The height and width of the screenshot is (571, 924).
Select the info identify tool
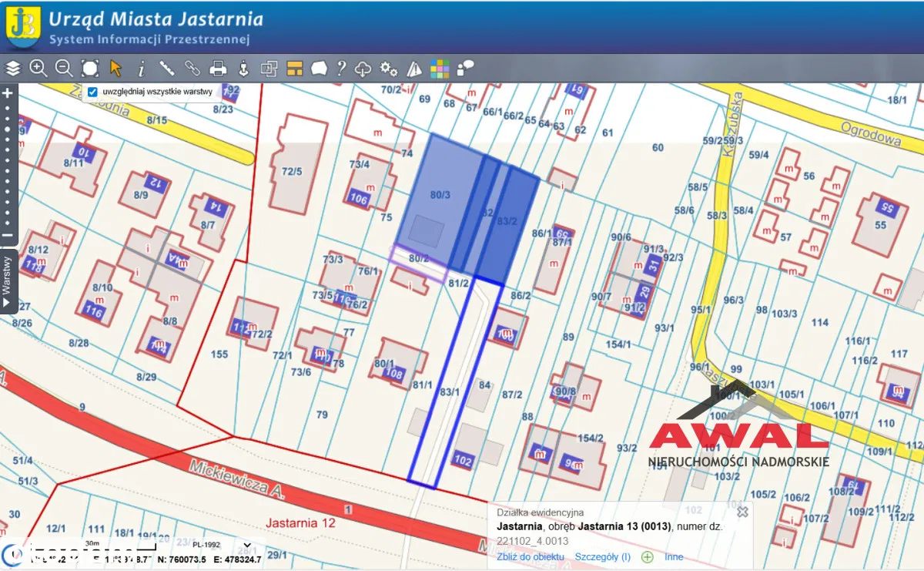tap(141, 69)
